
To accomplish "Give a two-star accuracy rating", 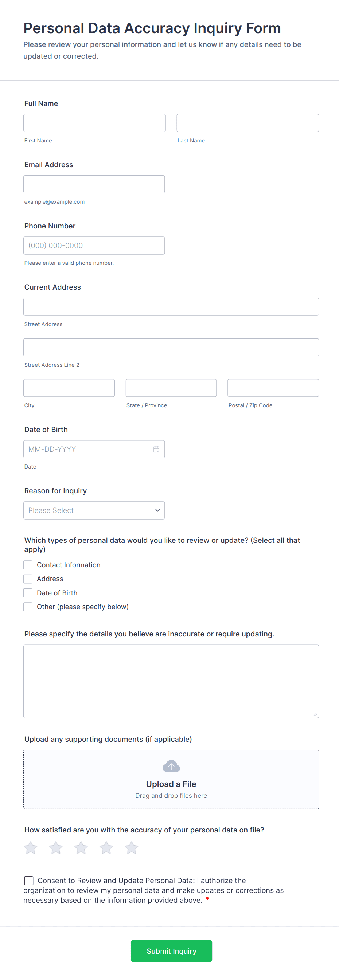I will coord(55,848).
